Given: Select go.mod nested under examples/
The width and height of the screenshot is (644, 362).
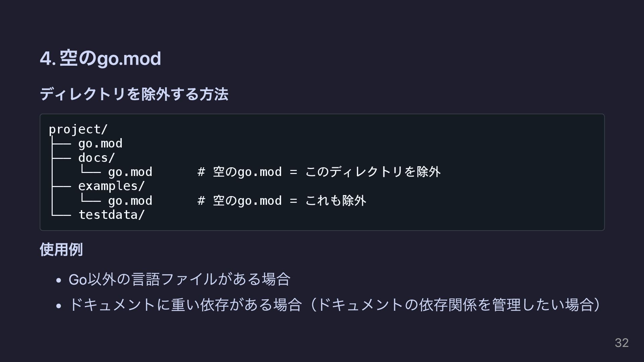Looking at the screenshot, I should pos(130,201).
